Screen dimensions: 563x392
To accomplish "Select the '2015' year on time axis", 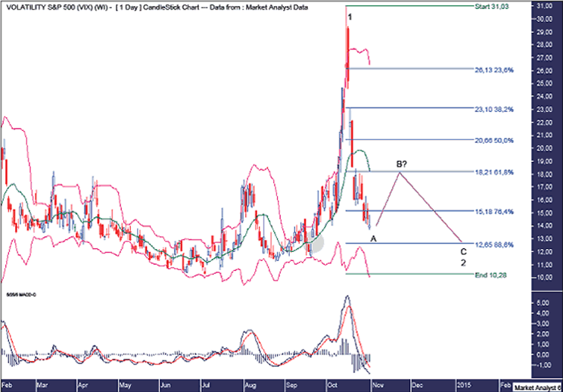I will (x=463, y=384).
